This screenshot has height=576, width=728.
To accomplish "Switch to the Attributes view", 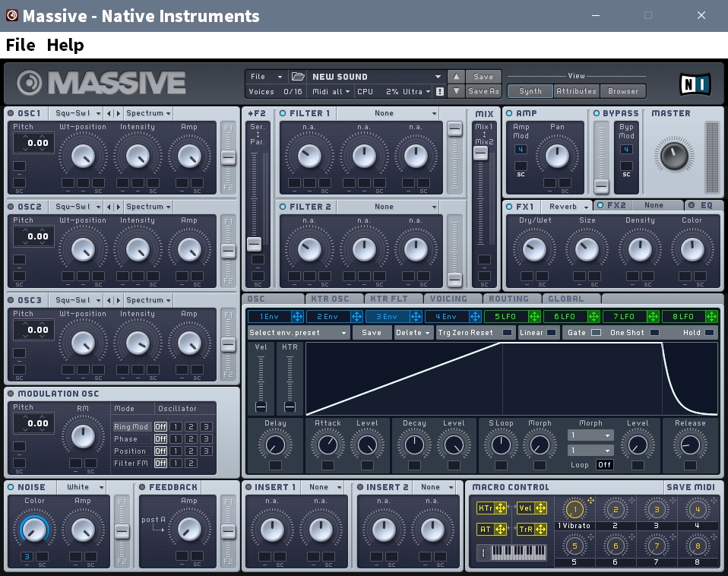I will click(576, 91).
